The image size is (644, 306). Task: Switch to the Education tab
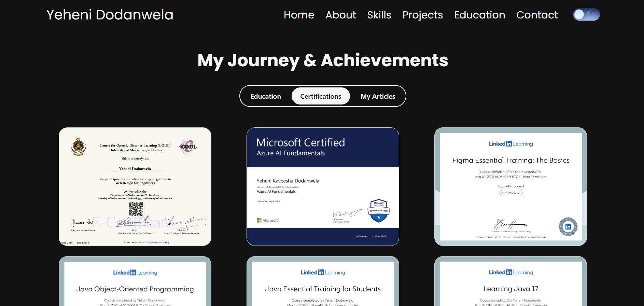pyautogui.click(x=265, y=96)
